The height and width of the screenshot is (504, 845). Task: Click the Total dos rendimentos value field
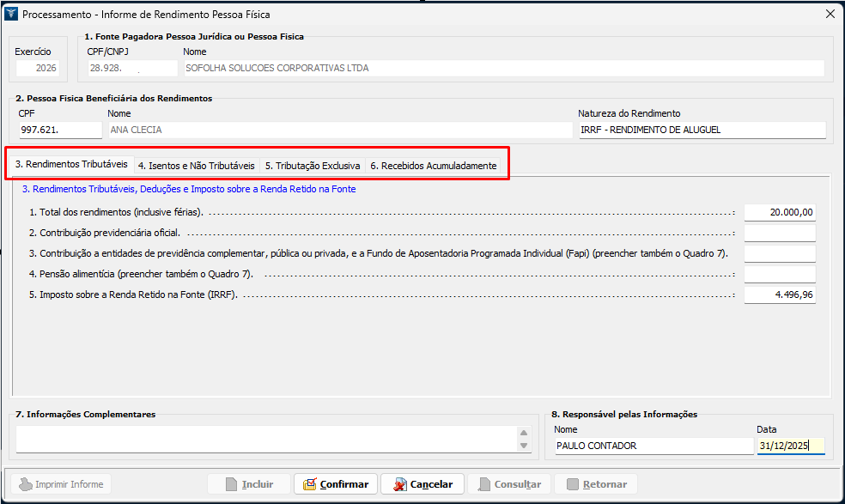point(779,212)
